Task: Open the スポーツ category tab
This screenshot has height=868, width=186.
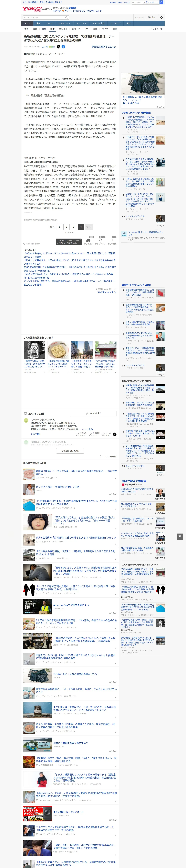Action: coord(76,29)
